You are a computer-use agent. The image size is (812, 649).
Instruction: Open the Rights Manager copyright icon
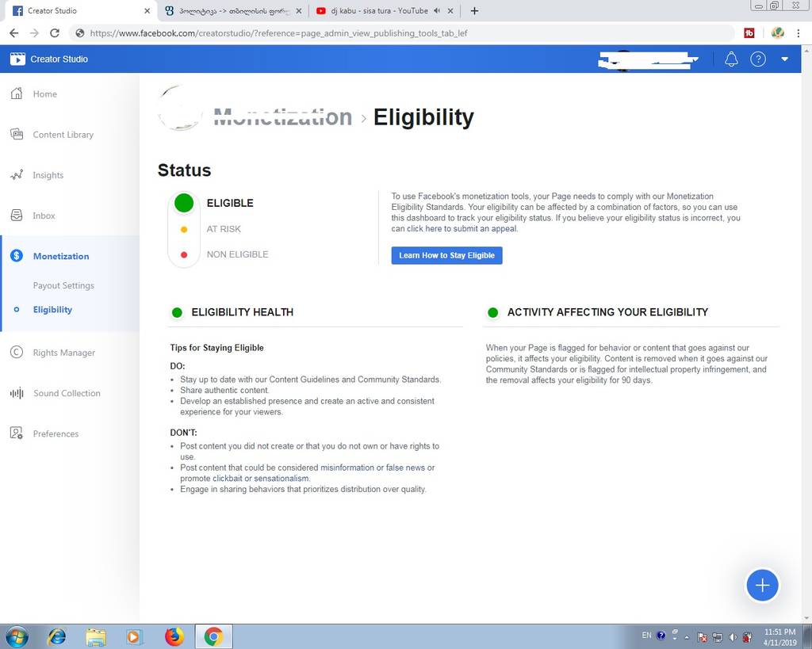pyautogui.click(x=17, y=352)
